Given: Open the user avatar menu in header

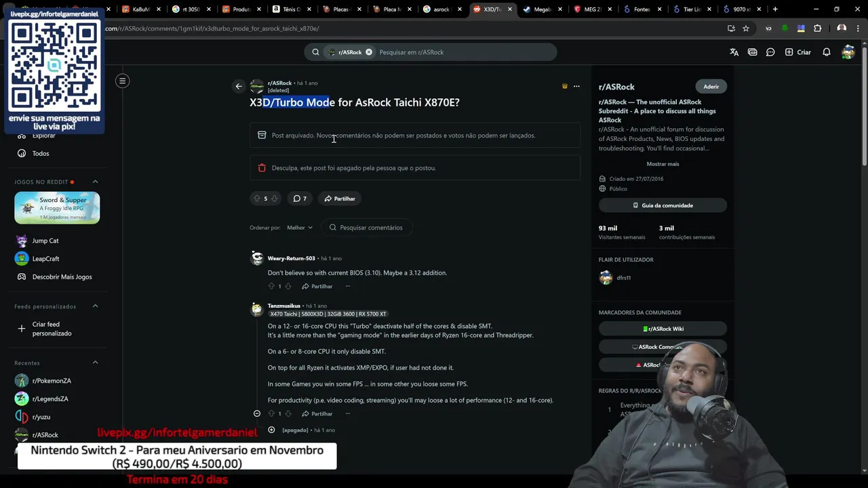Looking at the screenshot, I should tap(848, 52).
